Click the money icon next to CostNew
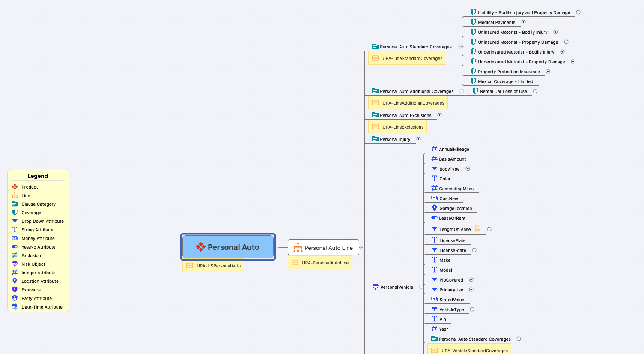644x354 pixels. (x=434, y=198)
